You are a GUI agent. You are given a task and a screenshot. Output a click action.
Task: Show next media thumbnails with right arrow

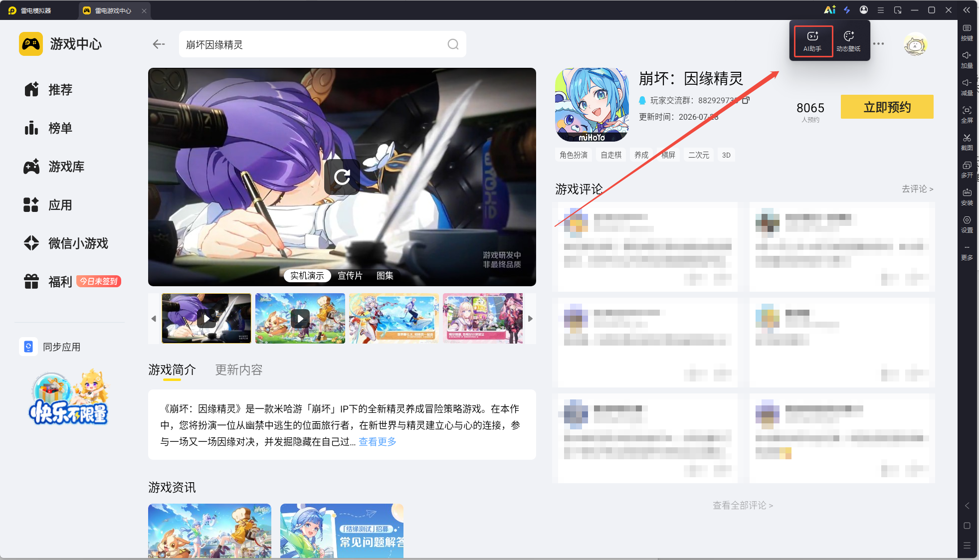click(531, 318)
